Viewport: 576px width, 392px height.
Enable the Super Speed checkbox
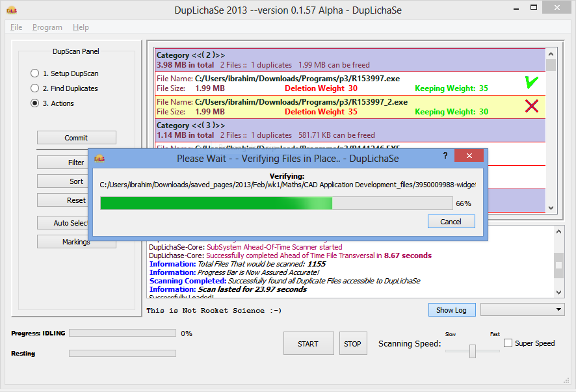tap(508, 343)
